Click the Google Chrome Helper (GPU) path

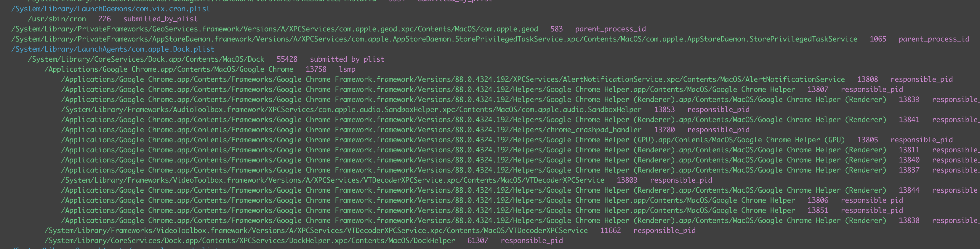pos(453,140)
